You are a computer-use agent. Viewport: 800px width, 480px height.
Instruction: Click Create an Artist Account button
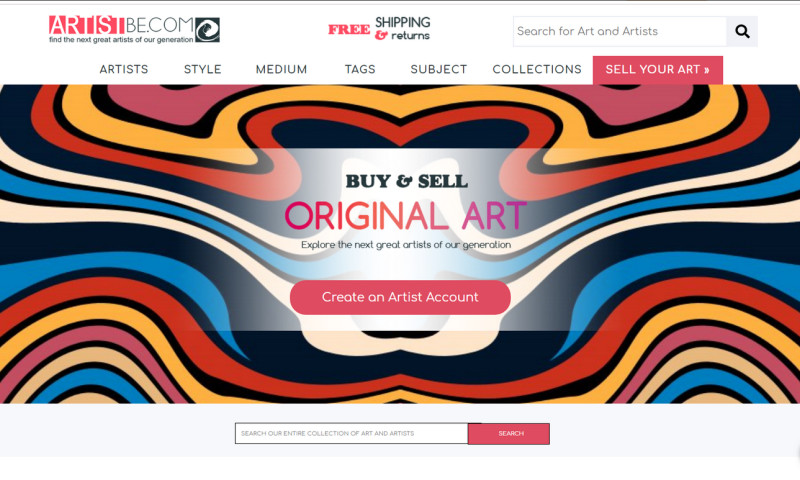click(x=400, y=297)
